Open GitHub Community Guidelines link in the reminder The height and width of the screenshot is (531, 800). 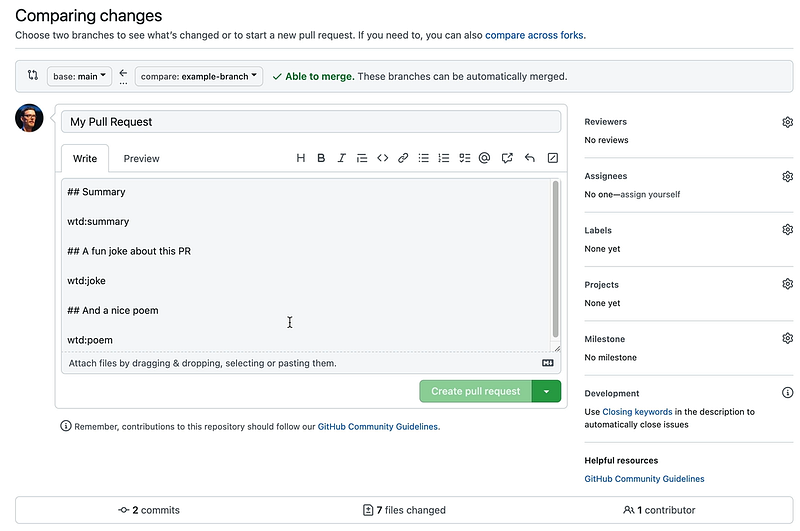pos(378,426)
